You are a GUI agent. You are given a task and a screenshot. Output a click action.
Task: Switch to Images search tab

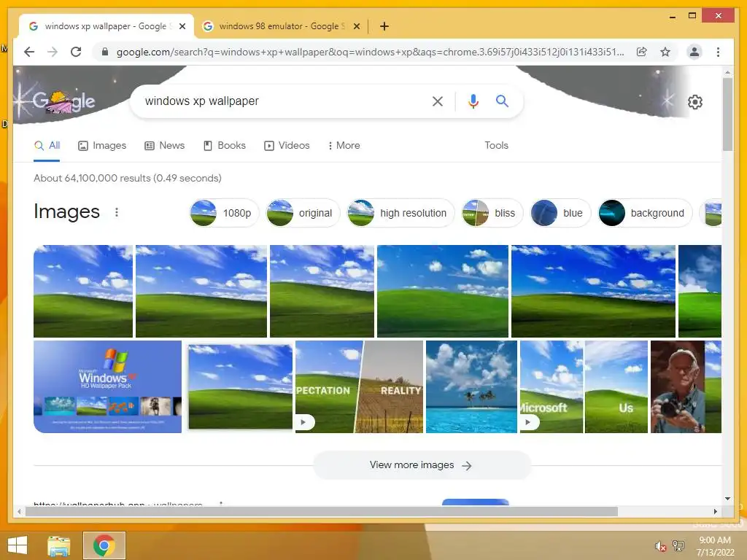point(102,145)
